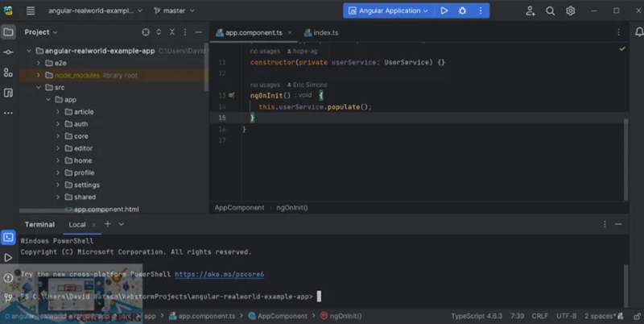Hide the Terminal panel
Viewport: 644px width, 324px height.
pos(618,224)
